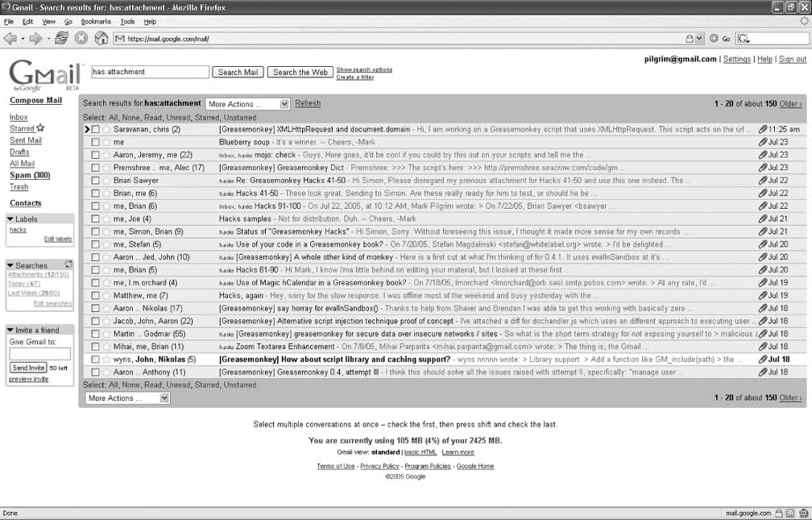This screenshot has width=812, height=520.
Task: Click the Give Gmail to email field
Action: pos(40,354)
